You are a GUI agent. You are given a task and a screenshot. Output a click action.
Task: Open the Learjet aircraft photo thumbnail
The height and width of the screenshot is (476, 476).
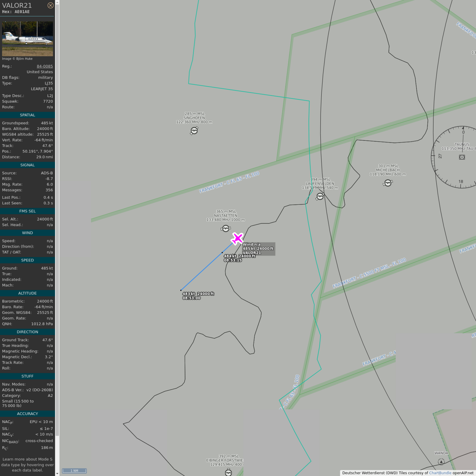[27, 39]
